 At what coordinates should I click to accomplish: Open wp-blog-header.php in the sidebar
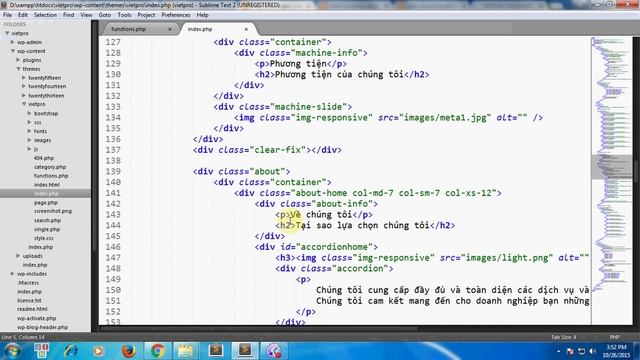coord(42,327)
